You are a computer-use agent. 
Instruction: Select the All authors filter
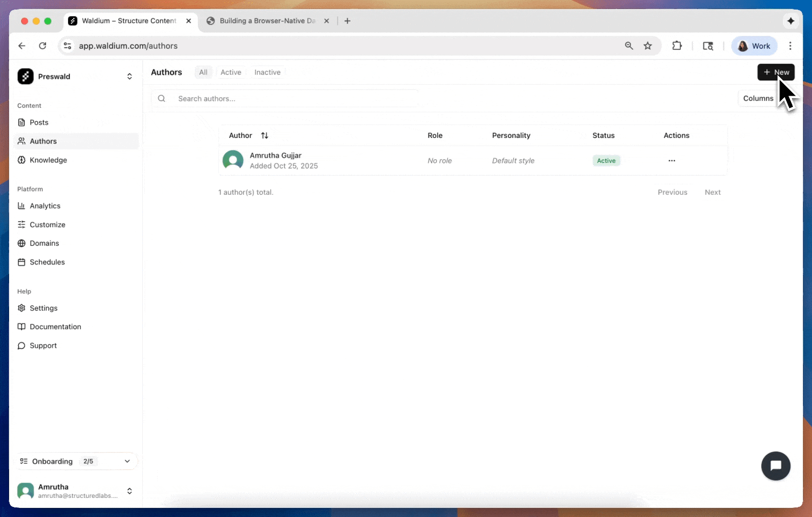tap(203, 72)
